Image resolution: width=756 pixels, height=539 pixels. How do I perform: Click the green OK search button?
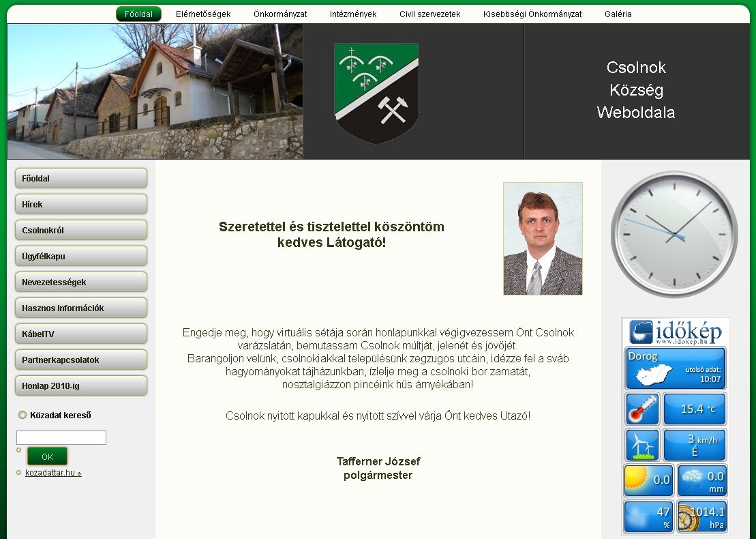[47, 456]
